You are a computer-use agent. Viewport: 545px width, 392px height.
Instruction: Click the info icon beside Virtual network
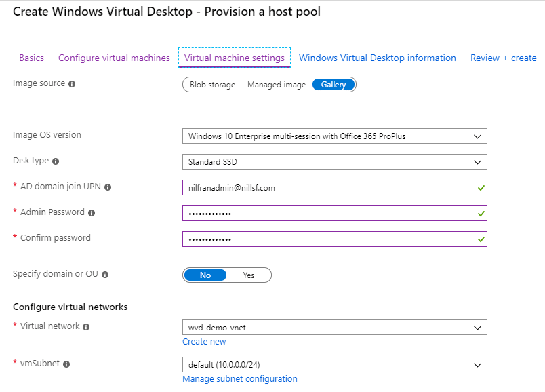pyautogui.click(x=86, y=327)
